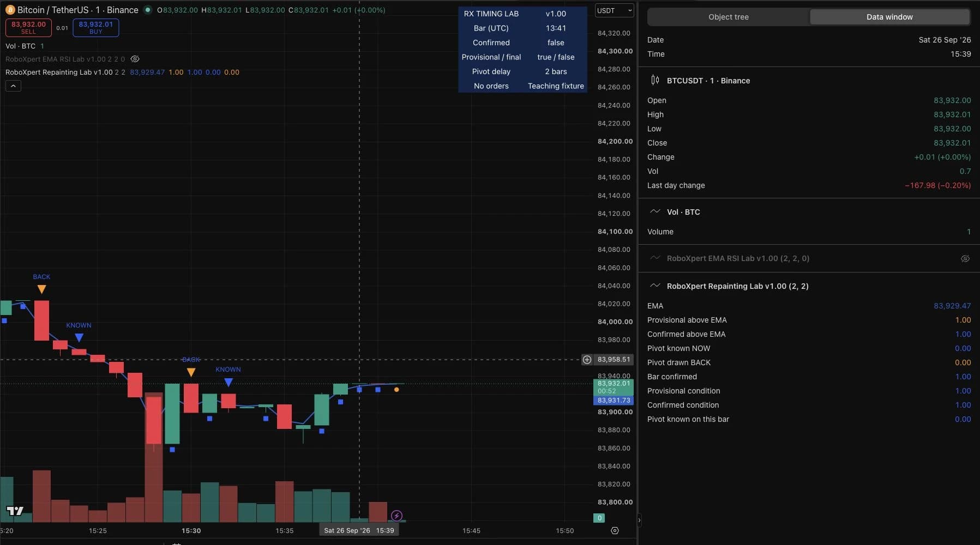Click the Provisional condition row

click(x=809, y=391)
